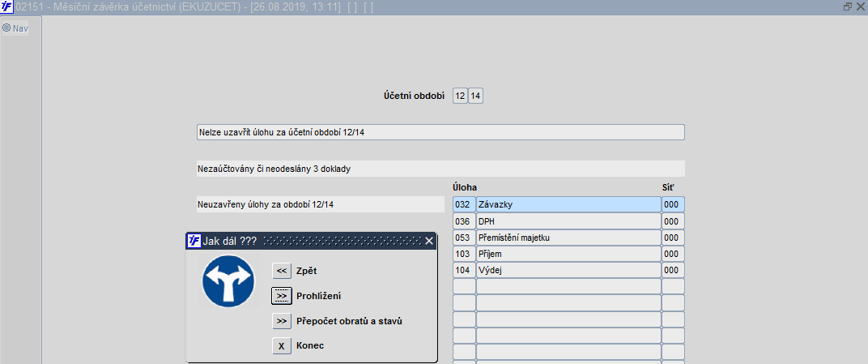Viewport: 868px width, 364px height.
Task: Click the message Nelze uzavřít úlohu field
Action: 440,132
